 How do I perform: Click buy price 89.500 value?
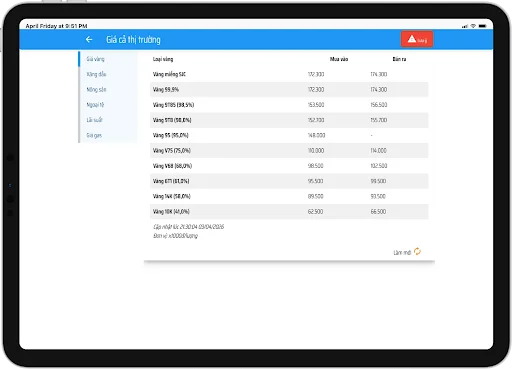315,196
